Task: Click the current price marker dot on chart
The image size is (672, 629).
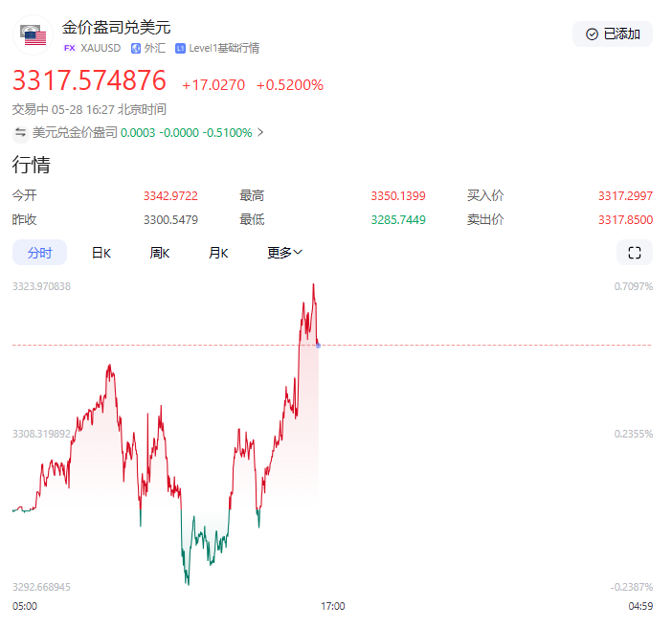Action: 318,345
